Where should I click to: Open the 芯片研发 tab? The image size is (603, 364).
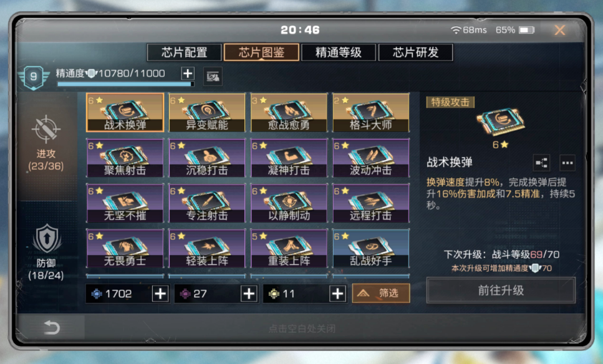(416, 52)
